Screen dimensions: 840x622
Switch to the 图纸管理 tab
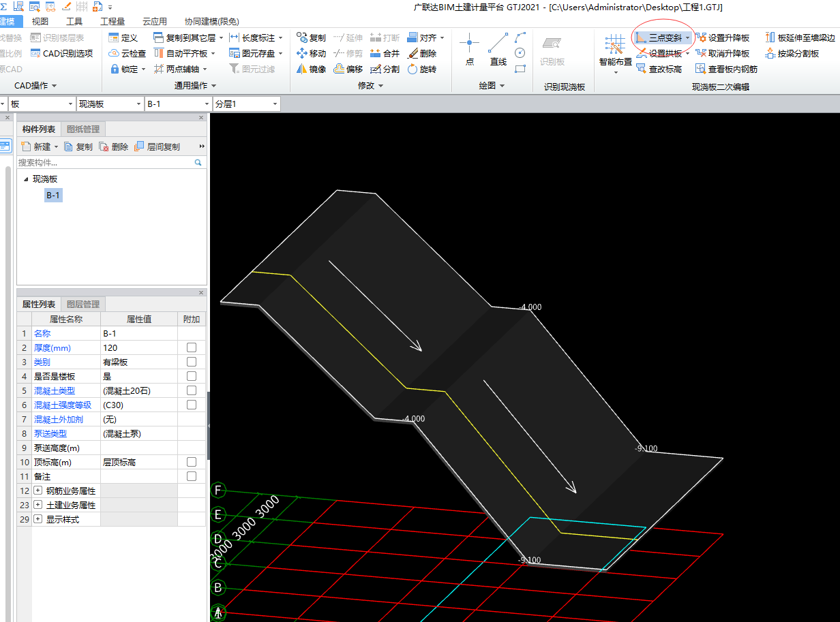[x=82, y=129]
